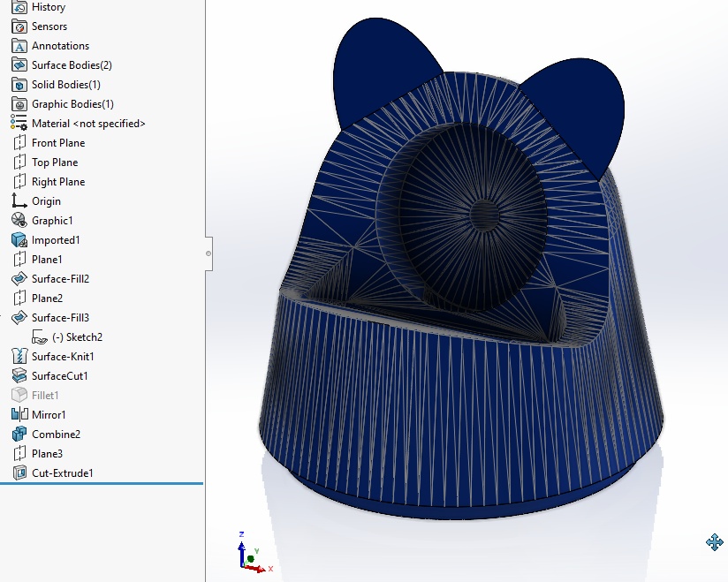Screen dimensions: 728x582
Task: Select Material <not specified> text
Action: coord(88,124)
